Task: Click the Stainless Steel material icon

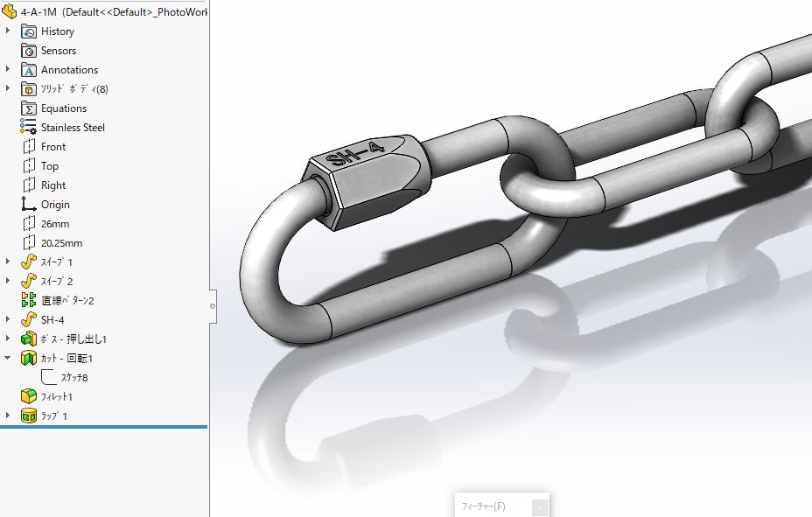Action: tap(29, 128)
